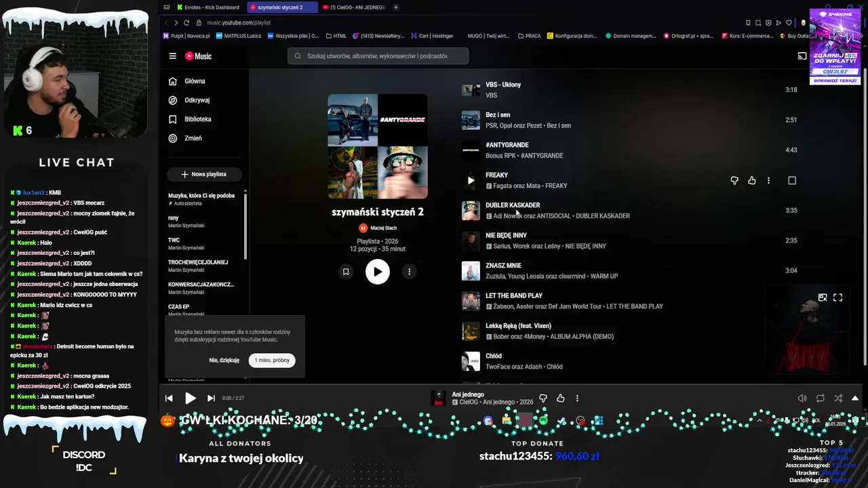Open a new browser tab
The image size is (868, 488).
coord(396,7)
